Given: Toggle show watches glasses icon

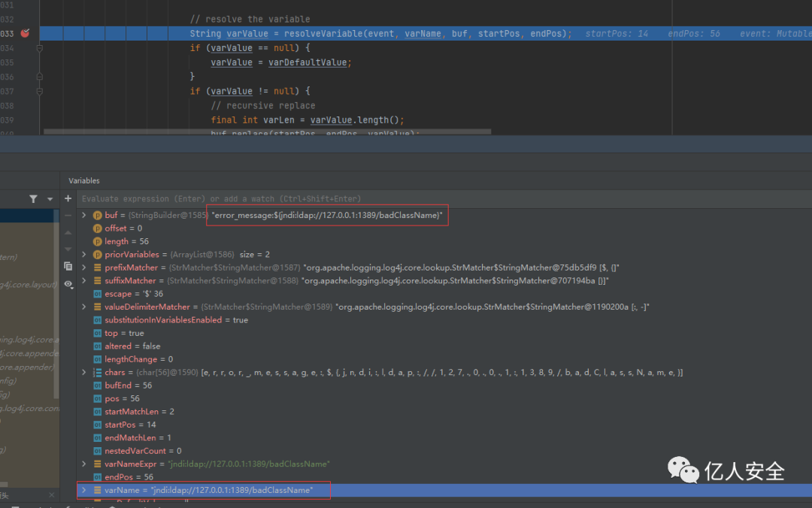Looking at the screenshot, I should click(x=68, y=284).
